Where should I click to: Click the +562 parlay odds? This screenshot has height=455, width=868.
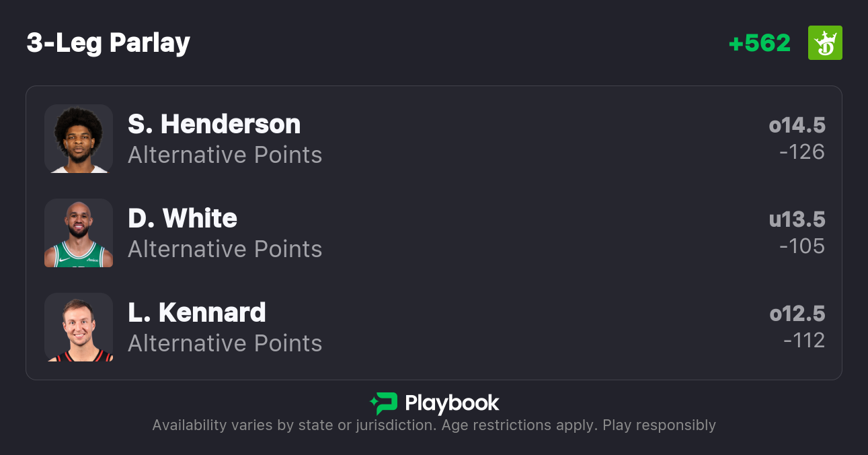[x=759, y=43]
